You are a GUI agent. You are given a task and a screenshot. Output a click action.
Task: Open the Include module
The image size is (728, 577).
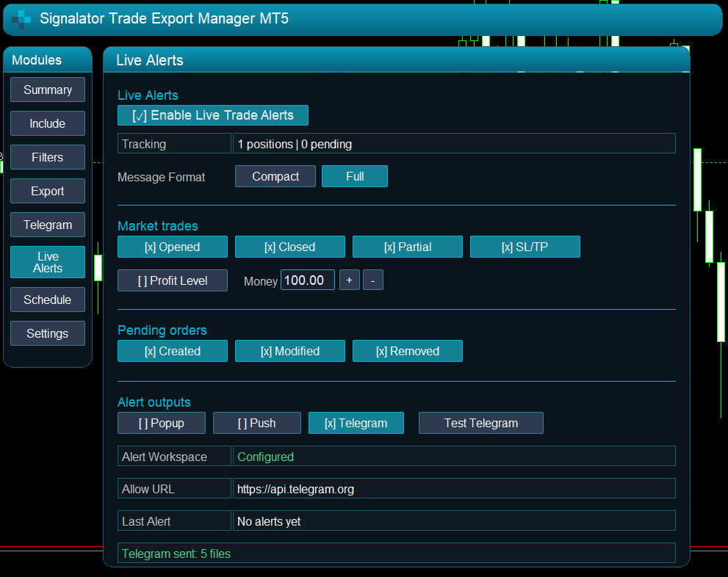(x=47, y=123)
